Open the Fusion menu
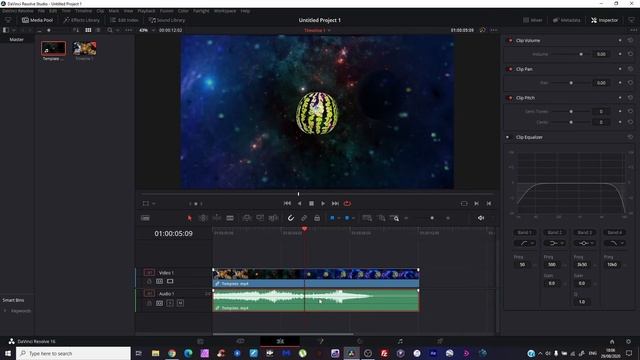The image size is (640, 360). (167, 11)
